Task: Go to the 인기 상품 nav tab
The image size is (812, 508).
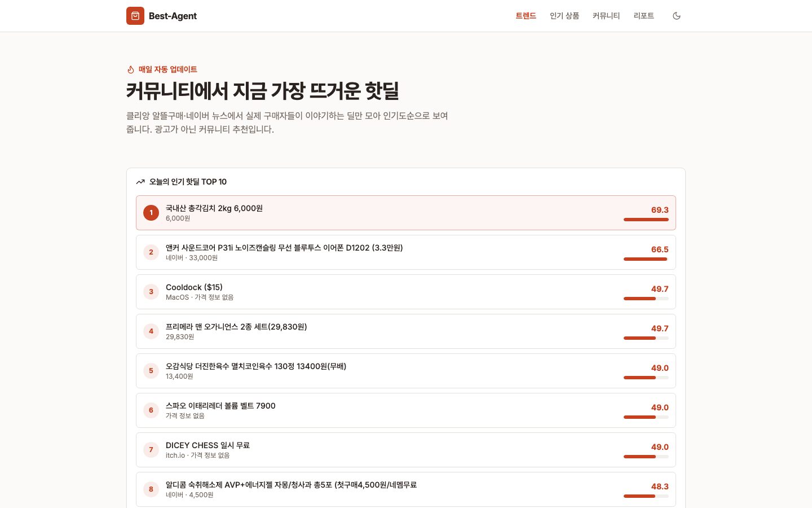Action: (x=564, y=16)
